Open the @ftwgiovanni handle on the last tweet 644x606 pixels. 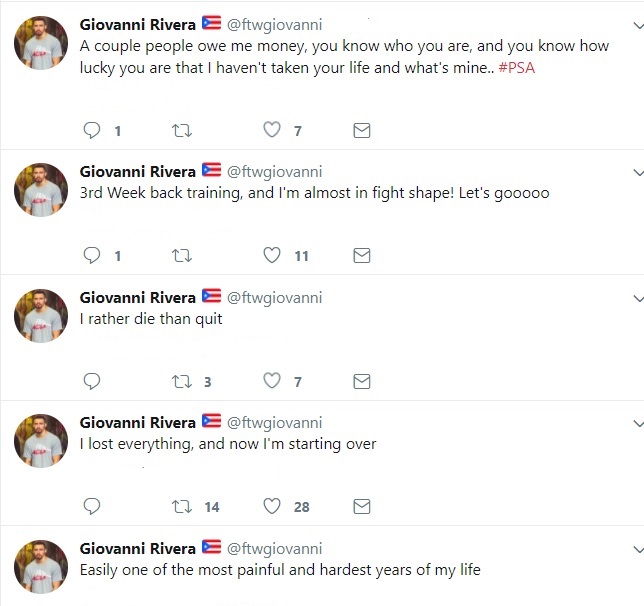click(274, 548)
